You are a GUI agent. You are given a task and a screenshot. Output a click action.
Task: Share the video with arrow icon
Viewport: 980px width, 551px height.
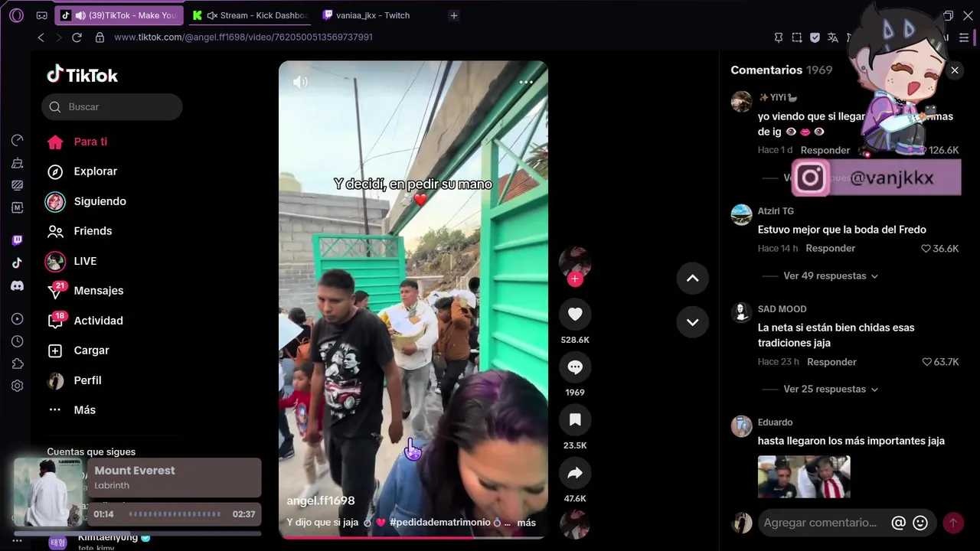click(x=575, y=473)
